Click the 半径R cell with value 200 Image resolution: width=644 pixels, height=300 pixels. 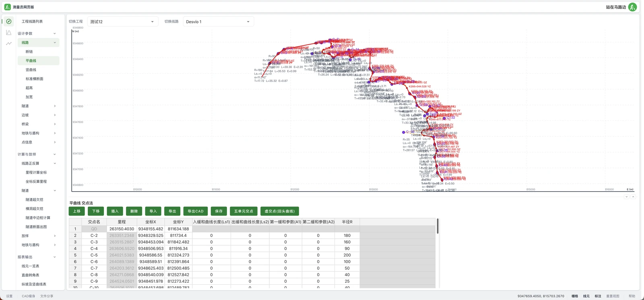click(x=347, y=255)
